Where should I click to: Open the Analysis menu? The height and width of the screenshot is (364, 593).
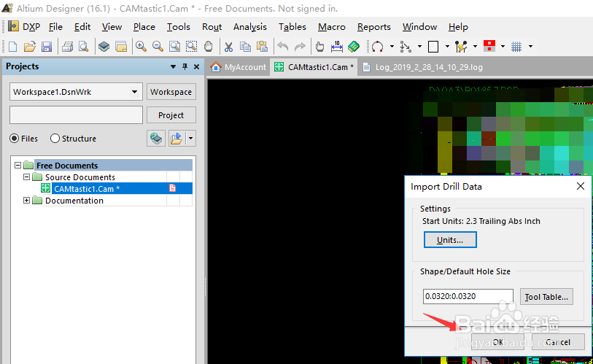click(250, 27)
